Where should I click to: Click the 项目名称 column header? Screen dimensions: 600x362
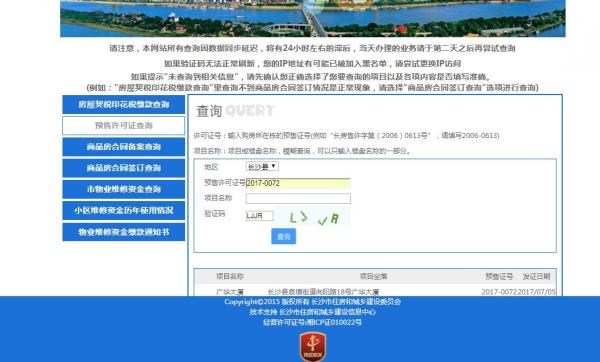[230, 276]
